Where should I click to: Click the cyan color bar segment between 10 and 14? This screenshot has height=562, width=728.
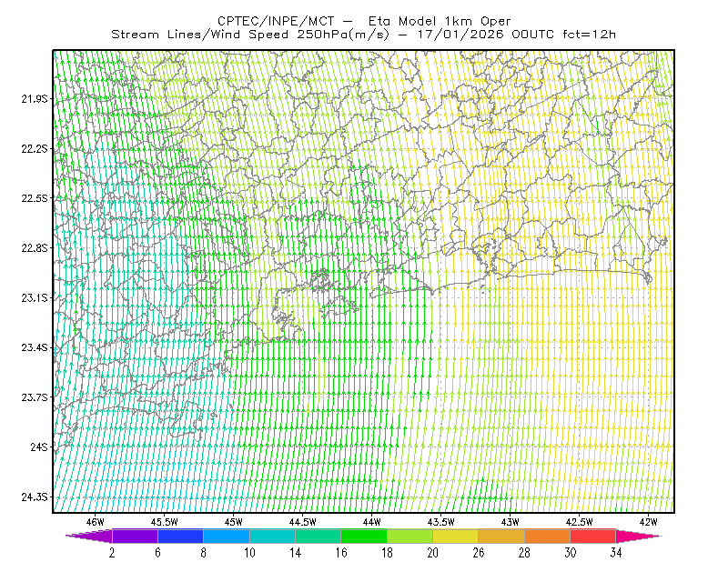point(272,536)
